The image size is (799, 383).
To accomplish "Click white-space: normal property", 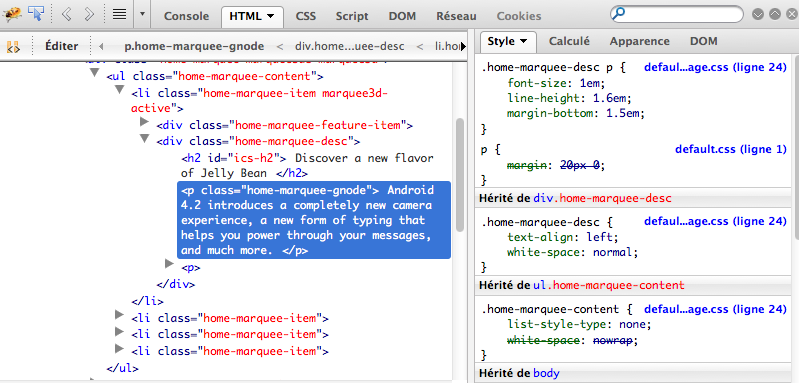I will click(x=572, y=252).
